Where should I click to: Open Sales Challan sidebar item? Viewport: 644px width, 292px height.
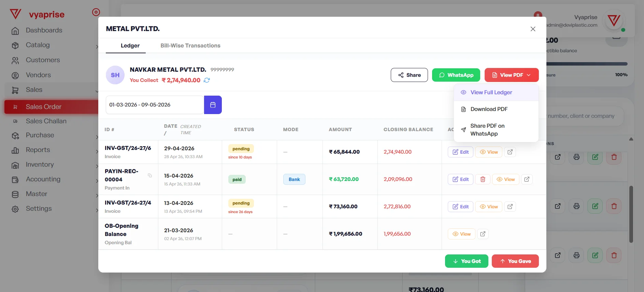(46, 121)
